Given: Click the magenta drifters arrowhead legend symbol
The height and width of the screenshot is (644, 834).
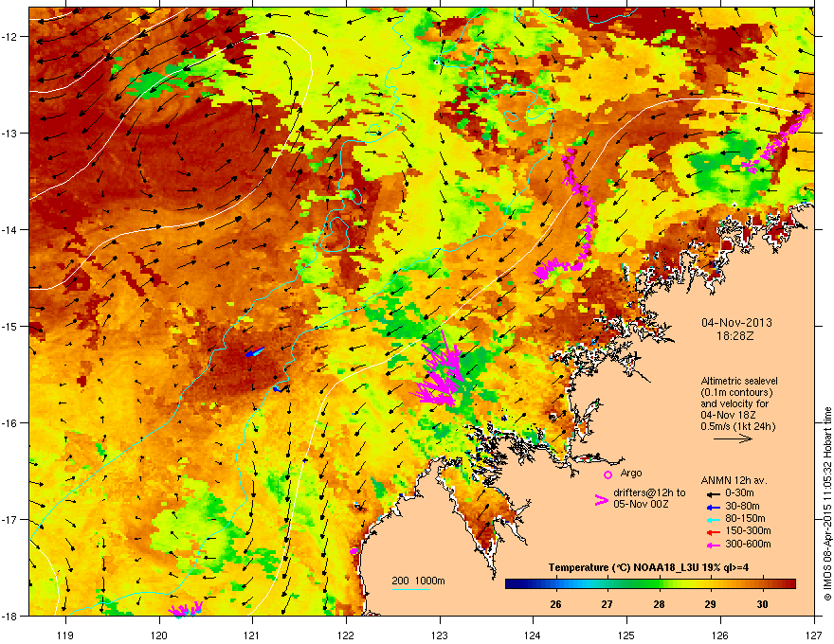Looking at the screenshot, I should coord(601,500).
